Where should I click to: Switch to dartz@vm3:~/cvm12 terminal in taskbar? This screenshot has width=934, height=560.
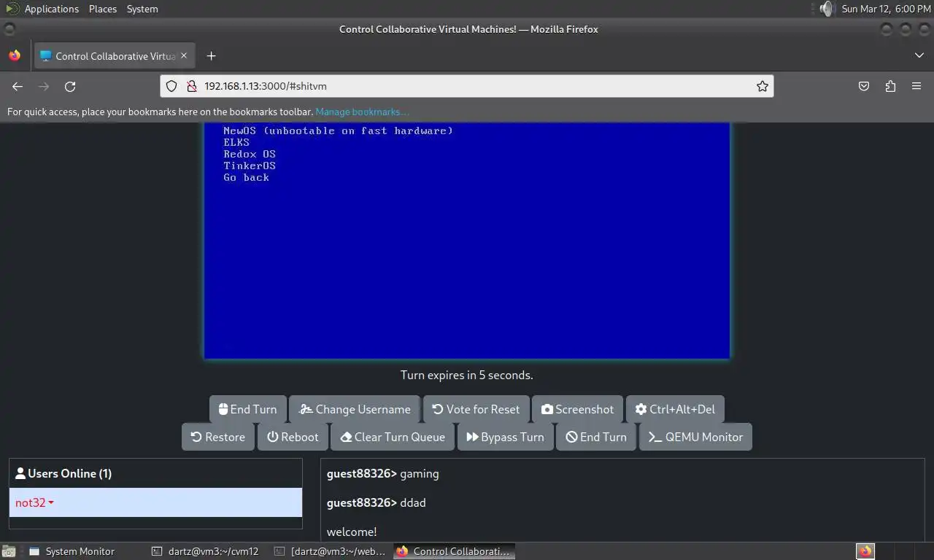(x=207, y=551)
